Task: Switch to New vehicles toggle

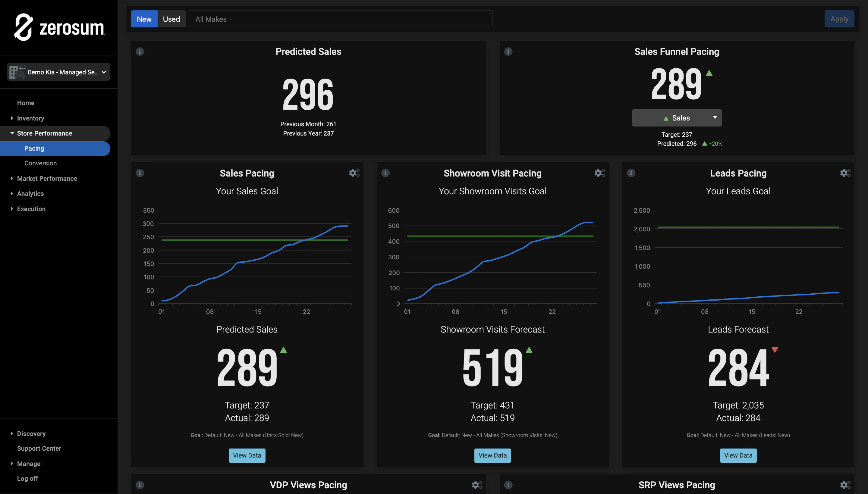Action: (144, 19)
